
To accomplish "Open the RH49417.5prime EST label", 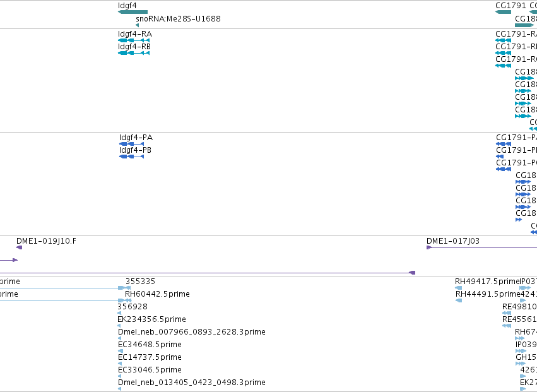I will pyautogui.click(x=488, y=282).
